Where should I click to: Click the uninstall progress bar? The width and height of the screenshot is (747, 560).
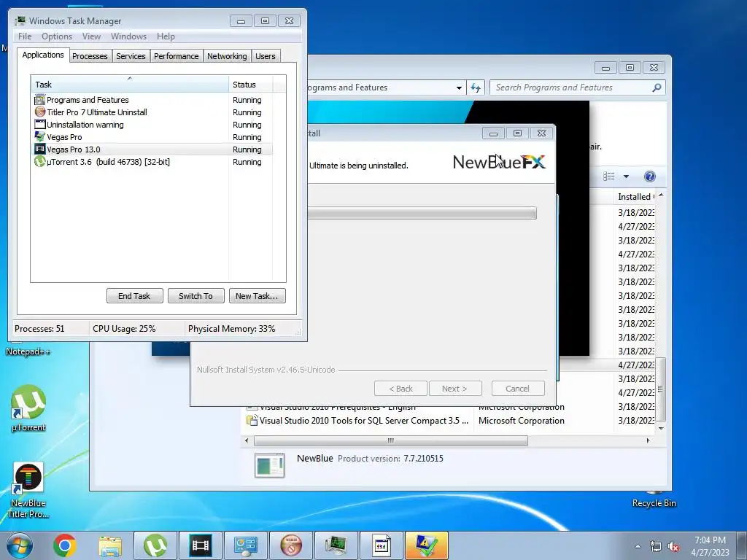point(422,213)
